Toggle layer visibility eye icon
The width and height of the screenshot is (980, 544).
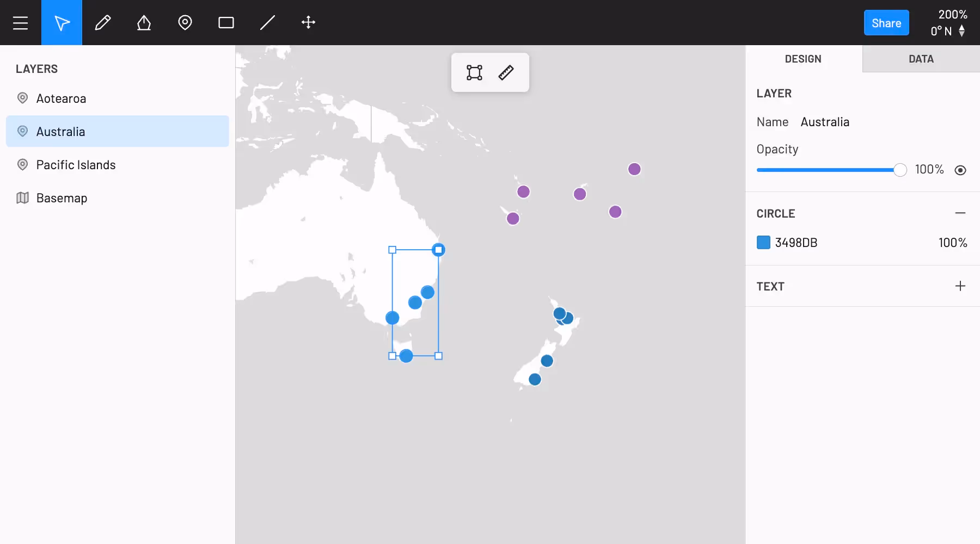coord(960,170)
